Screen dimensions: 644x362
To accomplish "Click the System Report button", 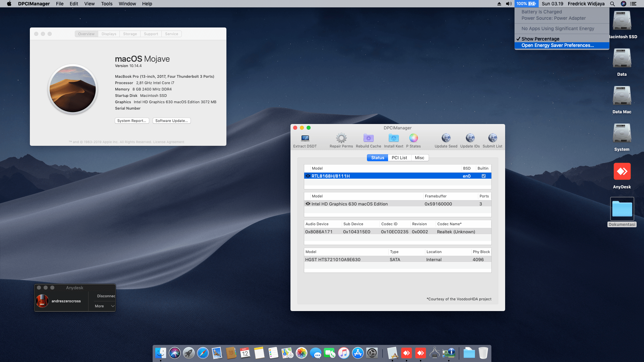I will pyautogui.click(x=132, y=121).
